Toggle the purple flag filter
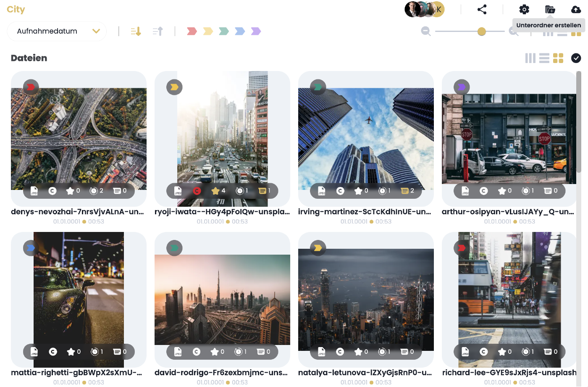Screen dimensions: 588x387 [256, 31]
